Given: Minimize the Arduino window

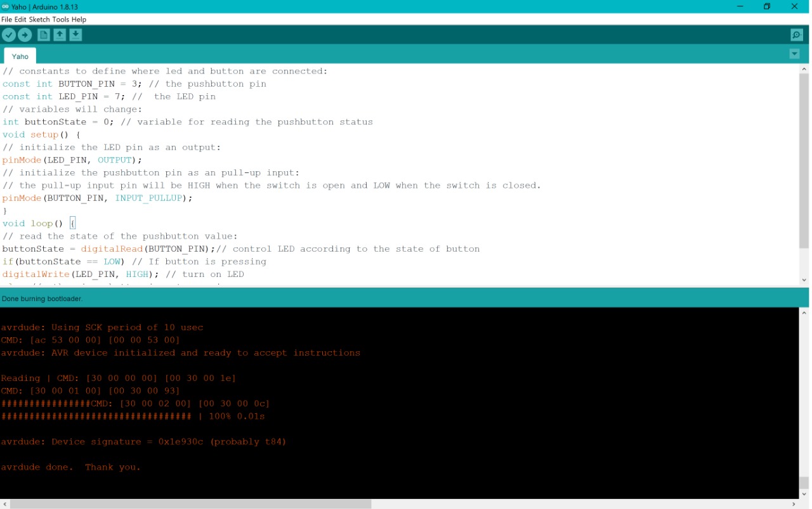Looking at the screenshot, I should coord(740,6).
